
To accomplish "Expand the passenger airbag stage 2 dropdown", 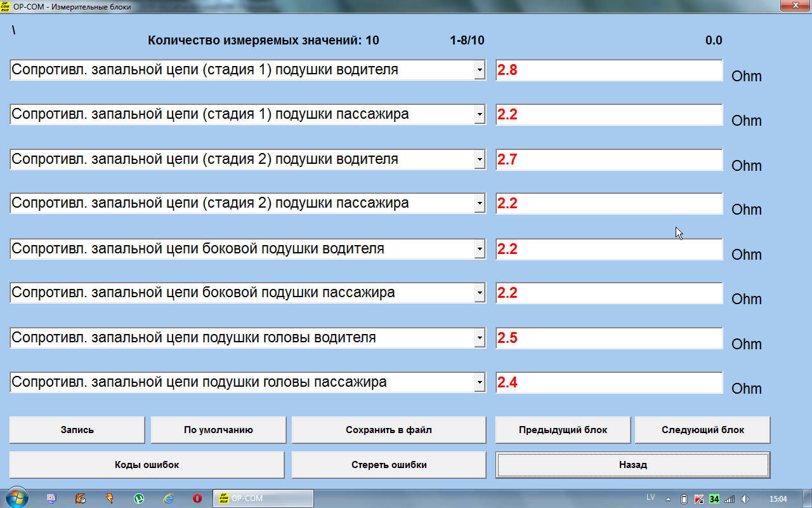I will [480, 204].
